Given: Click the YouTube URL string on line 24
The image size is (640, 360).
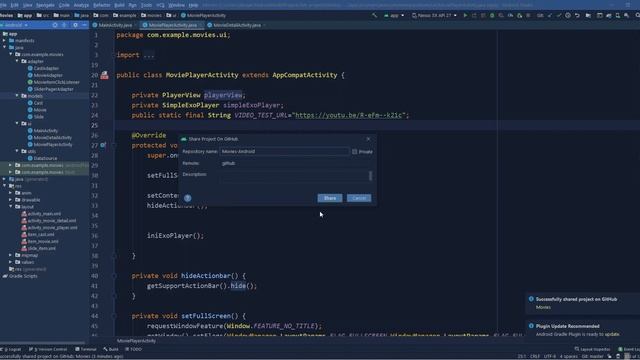Looking at the screenshot, I should [x=348, y=115].
